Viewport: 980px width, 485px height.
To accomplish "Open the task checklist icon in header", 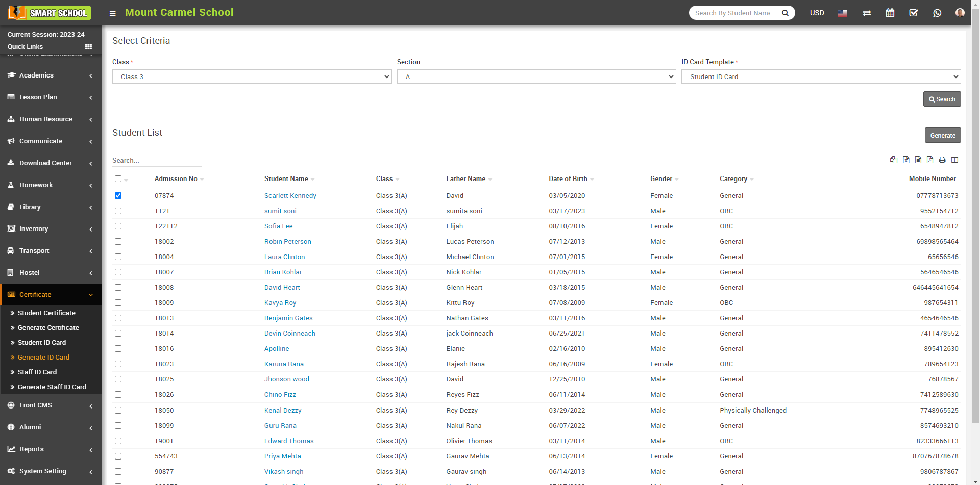I will coord(914,13).
